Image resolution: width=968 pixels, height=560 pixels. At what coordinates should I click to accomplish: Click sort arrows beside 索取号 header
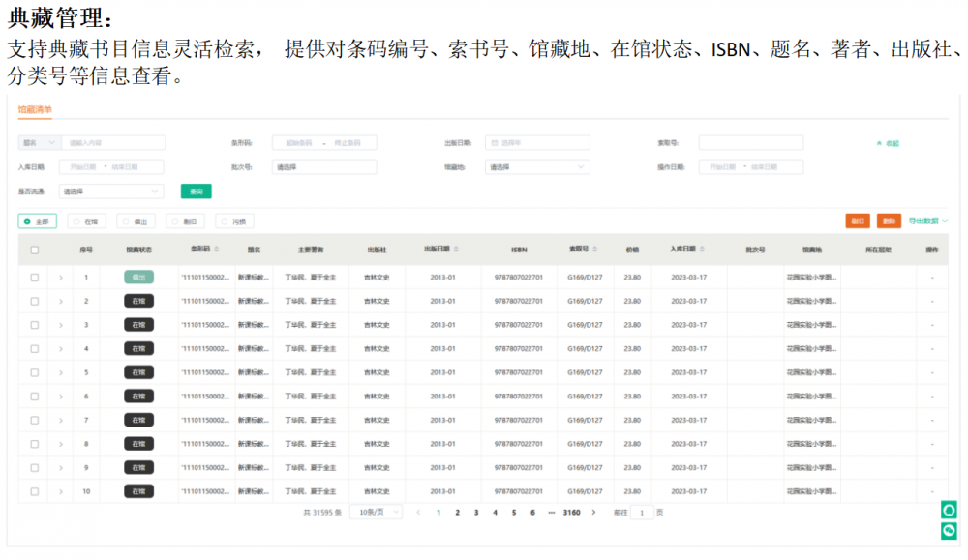click(594, 250)
